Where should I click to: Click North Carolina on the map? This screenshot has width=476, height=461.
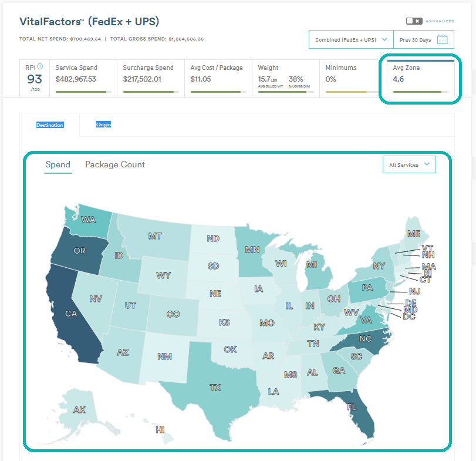click(x=366, y=339)
